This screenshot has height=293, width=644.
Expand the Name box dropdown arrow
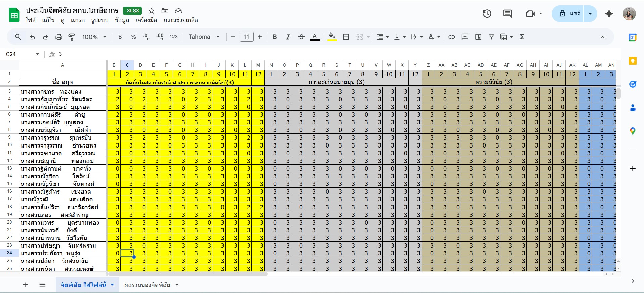(38, 54)
